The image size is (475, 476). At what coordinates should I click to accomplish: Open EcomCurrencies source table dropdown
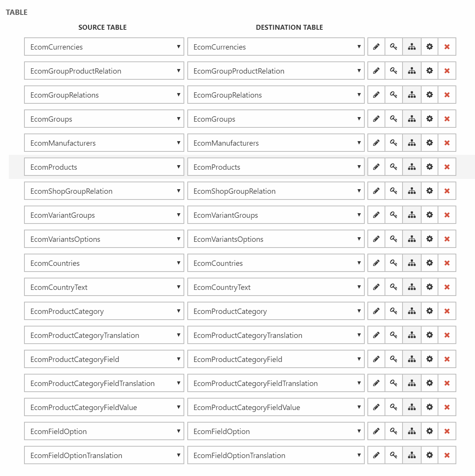click(x=104, y=47)
